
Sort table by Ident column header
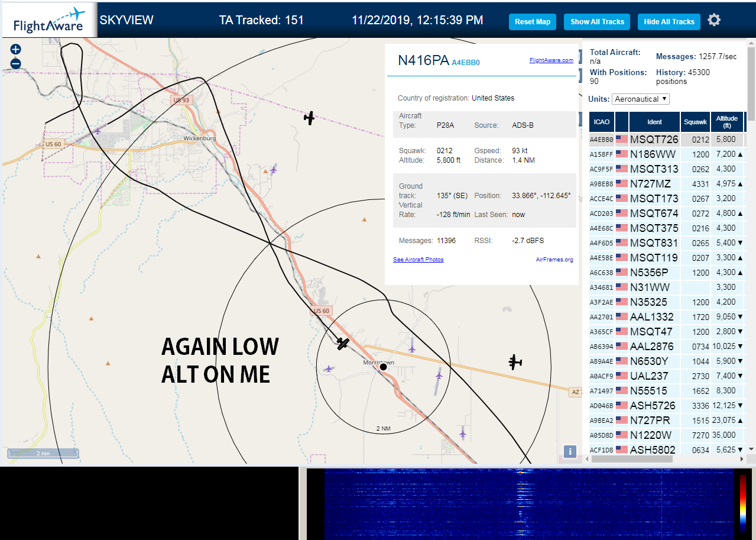click(x=655, y=122)
